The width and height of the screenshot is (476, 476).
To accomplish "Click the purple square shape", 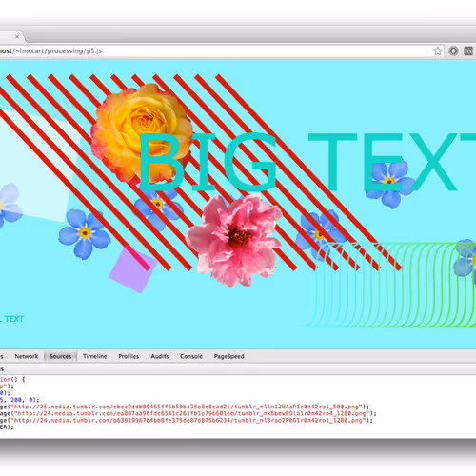I will point(133,269).
